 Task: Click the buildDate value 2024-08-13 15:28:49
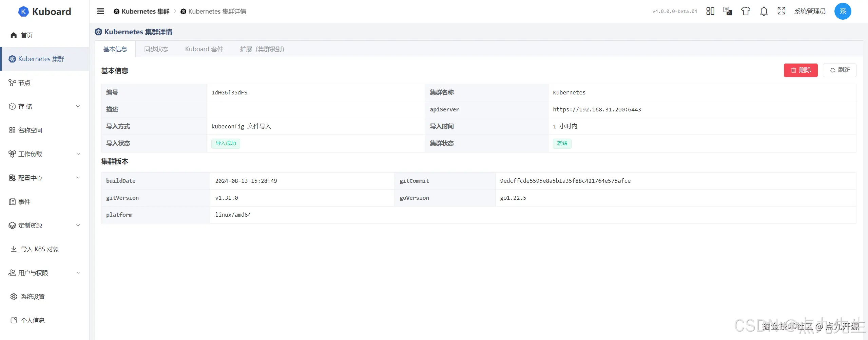point(246,181)
